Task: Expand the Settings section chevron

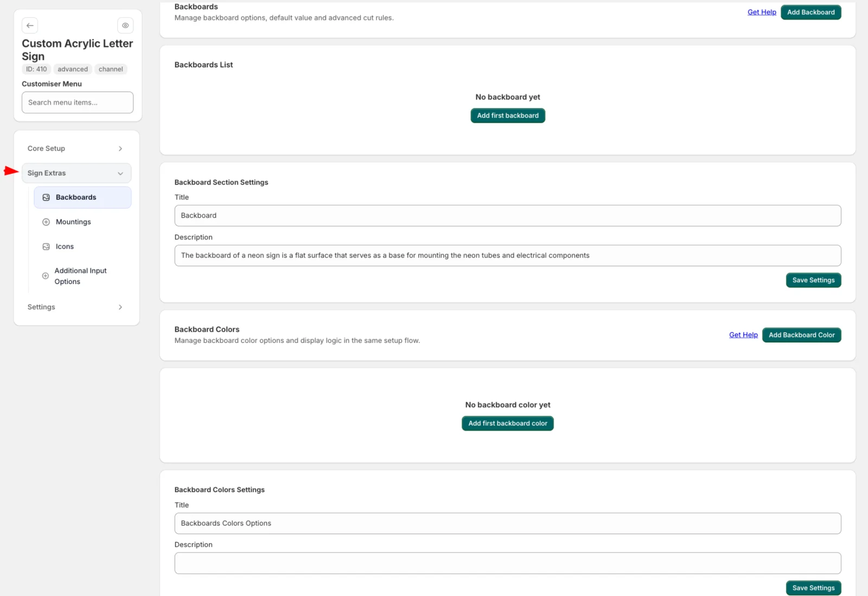Action: click(x=120, y=307)
